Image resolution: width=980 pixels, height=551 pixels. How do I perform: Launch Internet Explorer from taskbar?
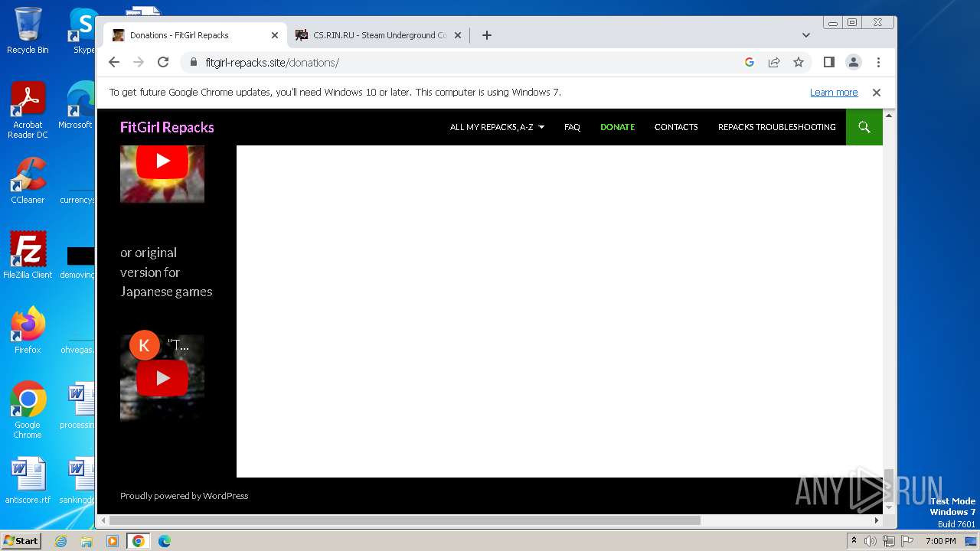[x=60, y=541]
